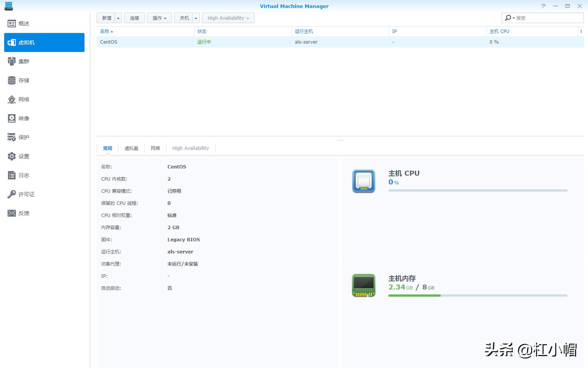
Task: View the 日志 (Log) panel
Action: click(23, 175)
